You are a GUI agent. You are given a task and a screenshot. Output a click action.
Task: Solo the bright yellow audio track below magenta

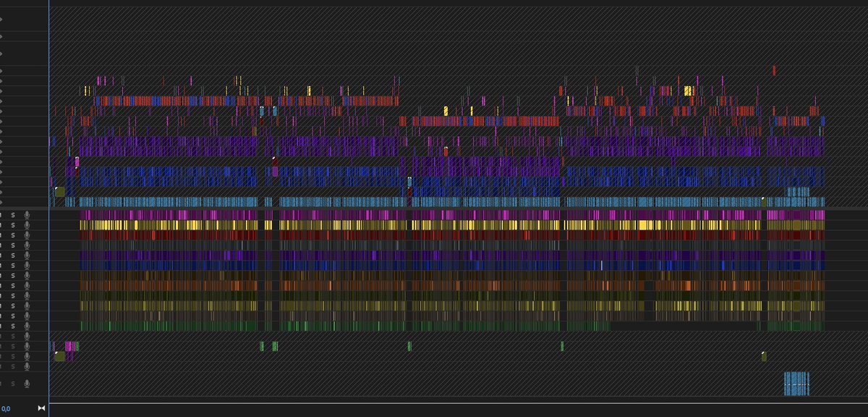[13, 225]
